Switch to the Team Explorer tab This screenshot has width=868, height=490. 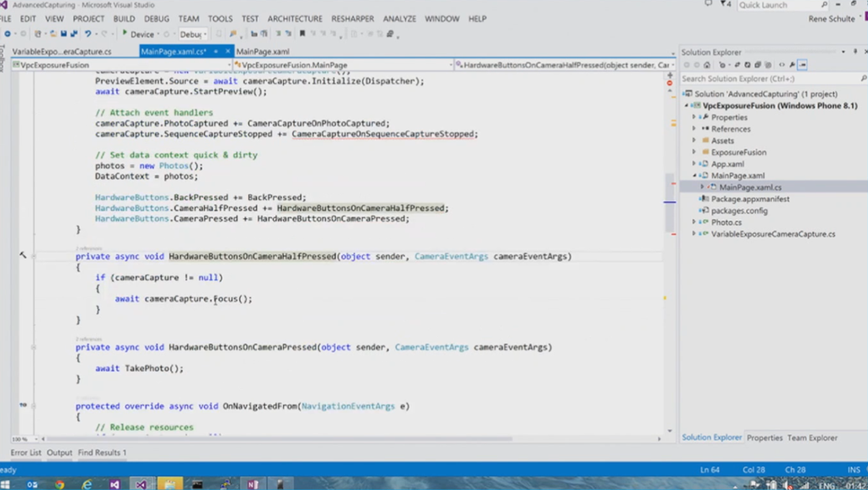click(812, 438)
